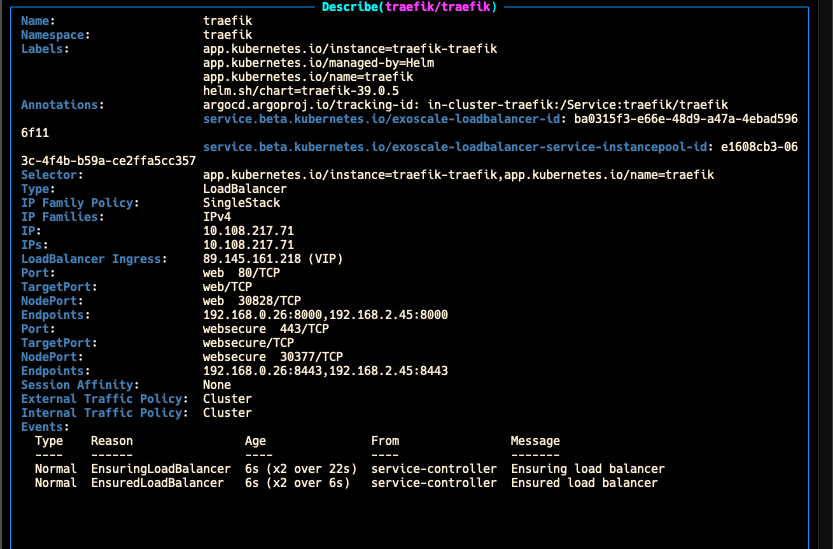Click the exoscale-loadbalancer-id annotation key
The image size is (833, 549).
coord(381,119)
